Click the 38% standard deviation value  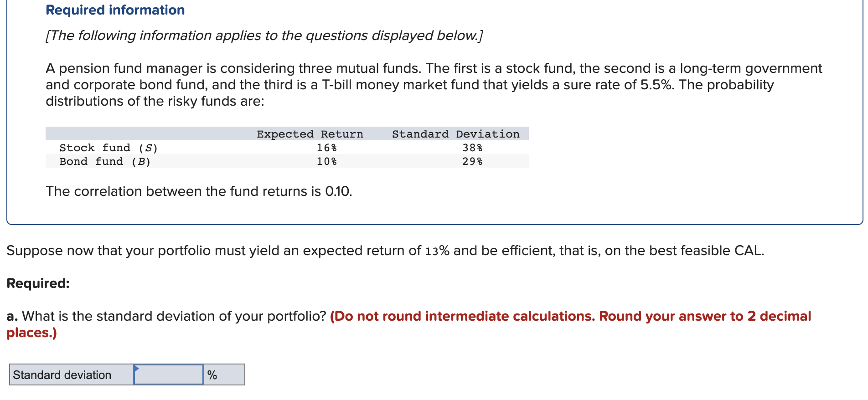pyautogui.click(x=472, y=148)
